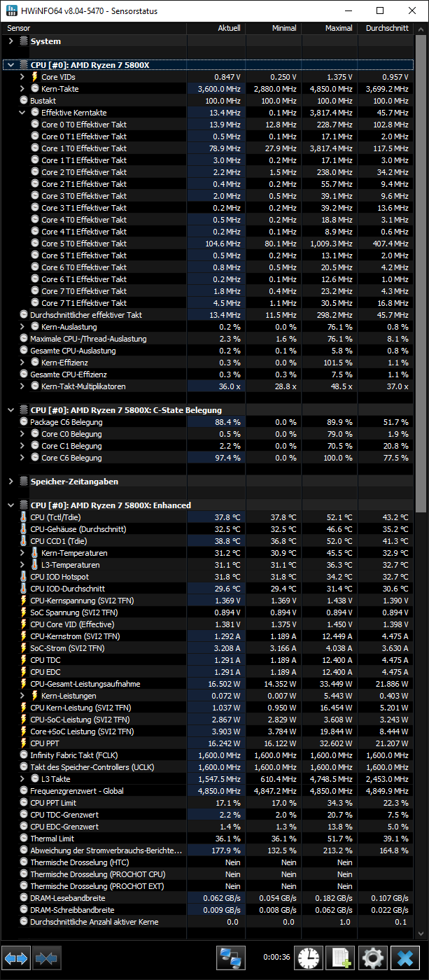Expand the System sensor group
This screenshot has width=429, height=980.
pos(10,41)
